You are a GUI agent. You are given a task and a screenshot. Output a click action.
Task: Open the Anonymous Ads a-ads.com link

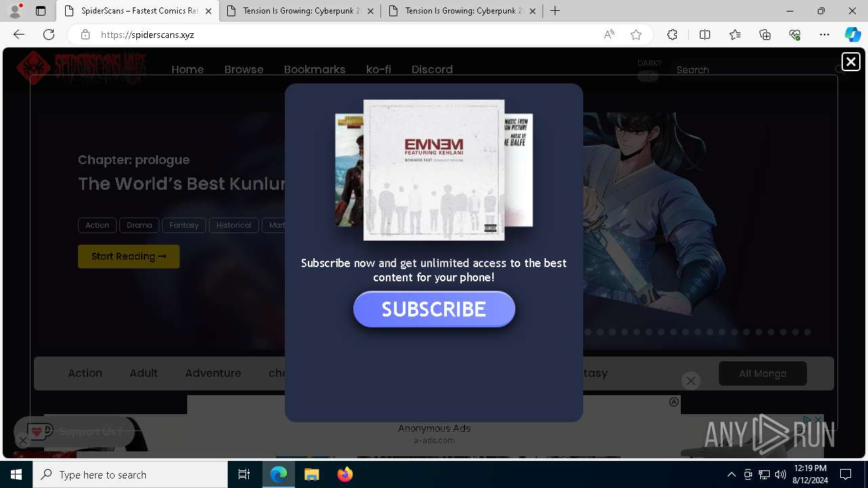pyautogui.click(x=434, y=434)
